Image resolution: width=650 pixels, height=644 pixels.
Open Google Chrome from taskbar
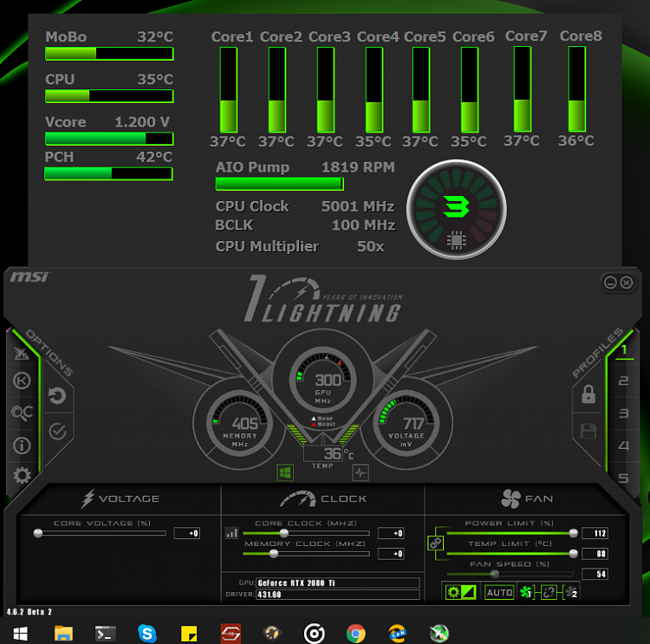[x=355, y=634]
